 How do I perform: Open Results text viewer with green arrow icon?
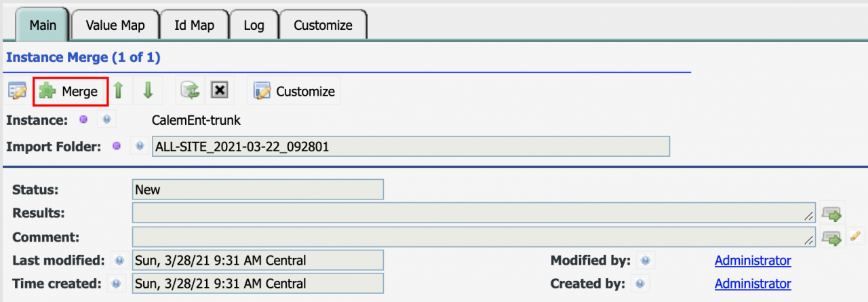832,214
